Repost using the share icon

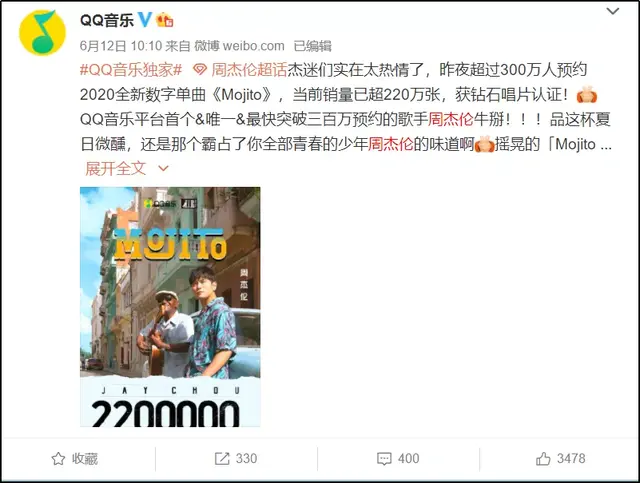click(222, 459)
